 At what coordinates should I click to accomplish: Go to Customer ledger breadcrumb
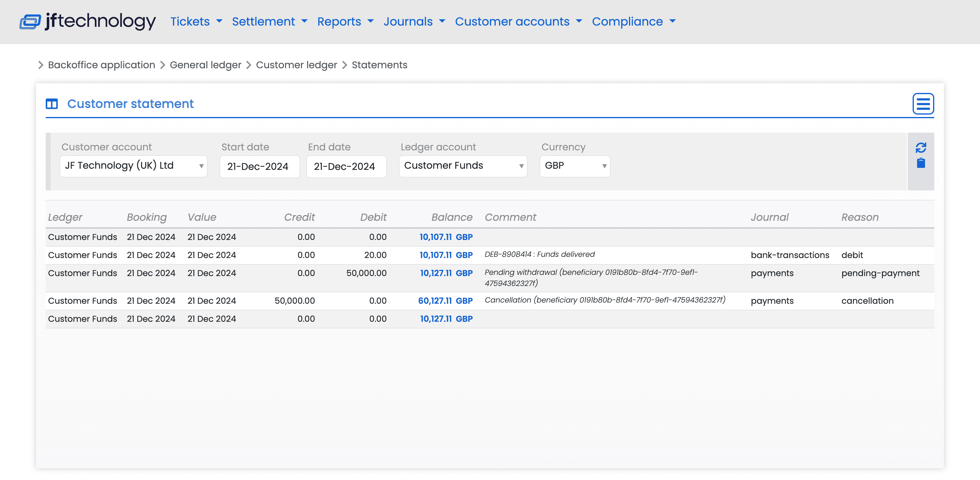pyautogui.click(x=296, y=65)
